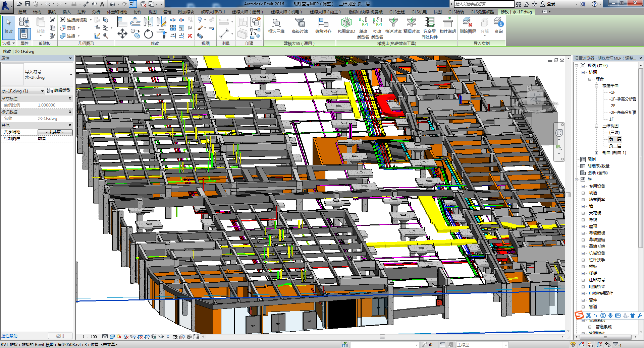
Task: Toggle drag elements on selection in status bar
Action: point(607,345)
